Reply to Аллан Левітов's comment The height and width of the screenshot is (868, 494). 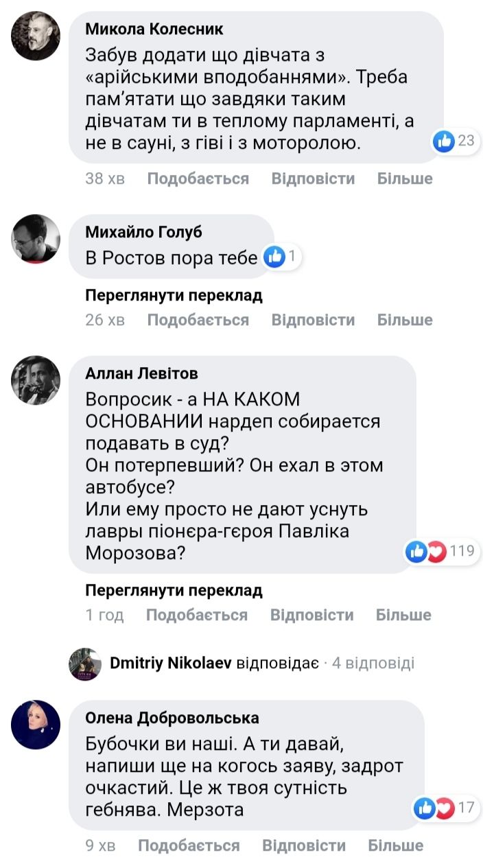pyautogui.click(x=311, y=615)
